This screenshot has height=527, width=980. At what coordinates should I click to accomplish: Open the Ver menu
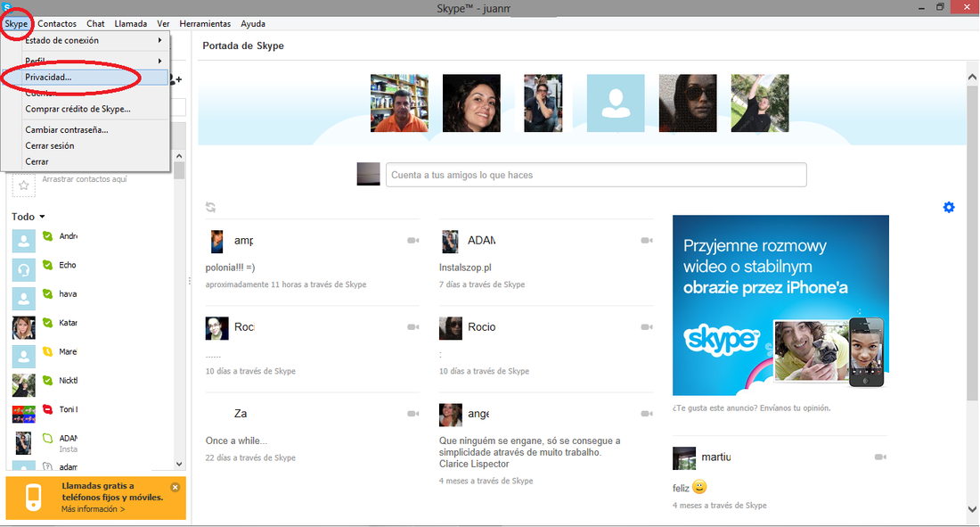pos(163,24)
